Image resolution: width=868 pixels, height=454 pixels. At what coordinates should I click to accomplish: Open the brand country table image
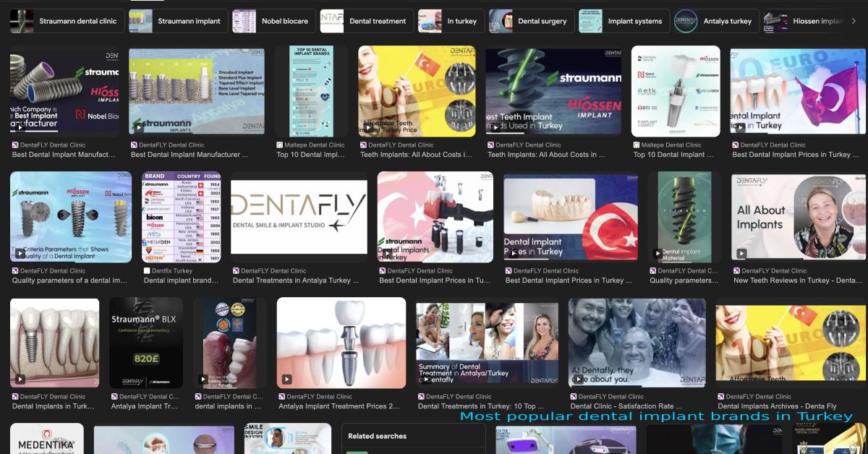[x=181, y=217]
